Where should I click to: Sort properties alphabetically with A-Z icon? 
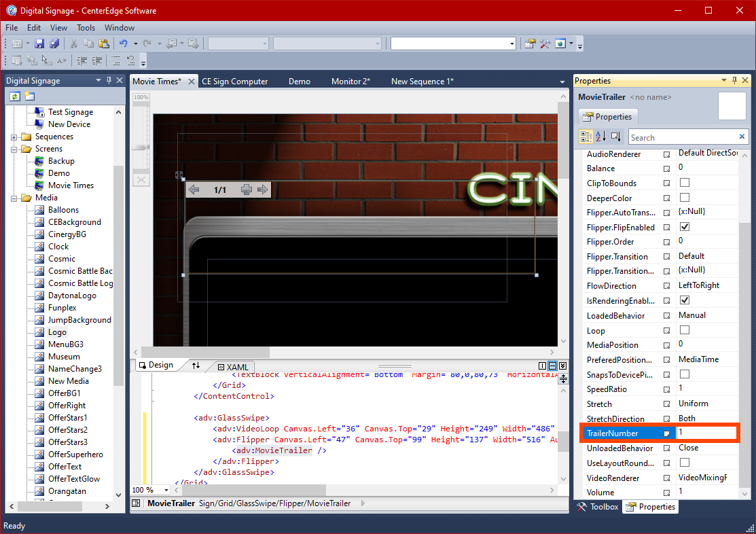tap(600, 137)
